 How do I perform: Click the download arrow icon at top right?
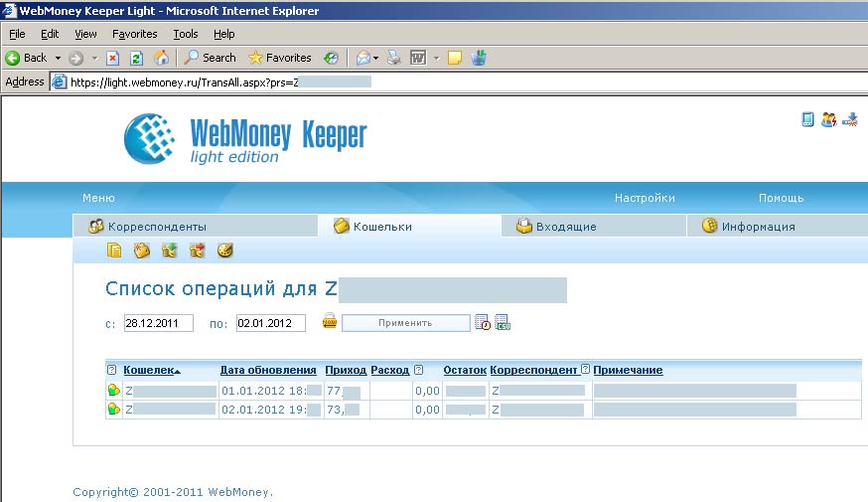pyautogui.click(x=850, y=119)
